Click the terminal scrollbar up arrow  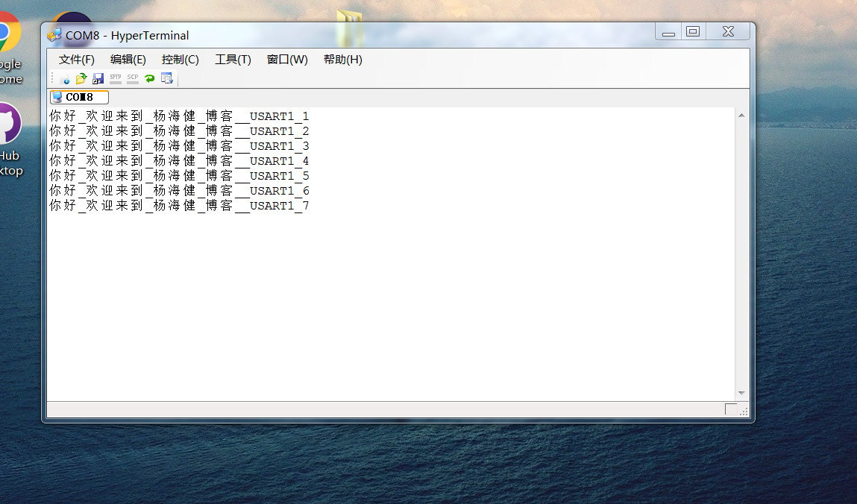(x=741, y=116)
